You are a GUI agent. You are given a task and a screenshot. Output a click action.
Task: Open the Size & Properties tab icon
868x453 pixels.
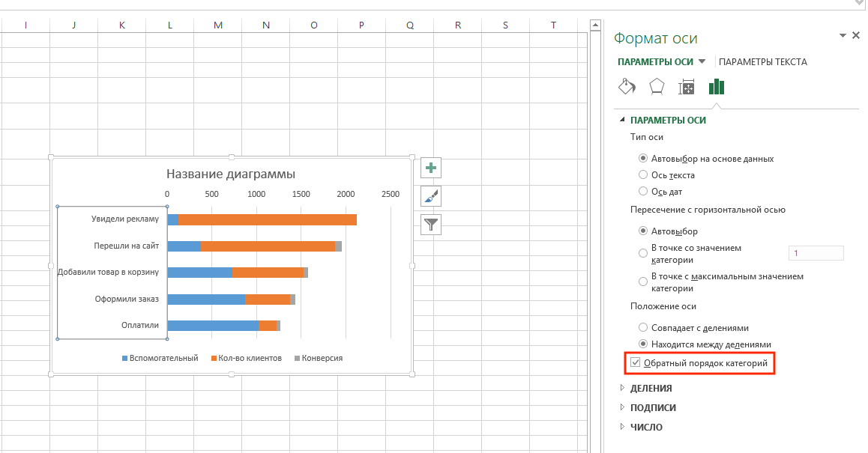pyautogui.click(x=687, y=87)
